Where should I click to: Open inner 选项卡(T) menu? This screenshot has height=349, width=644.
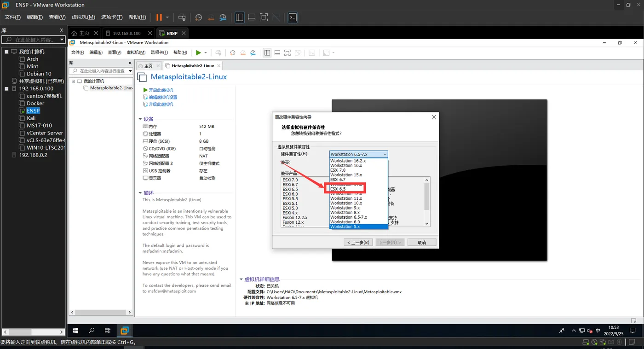(x=159, y=52)
